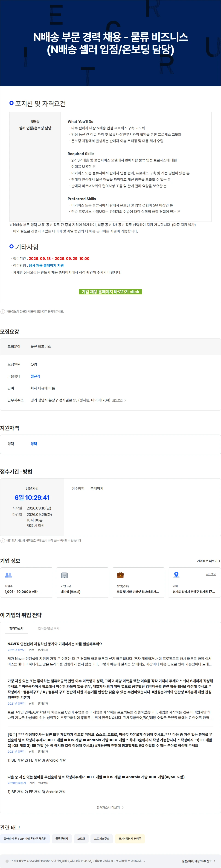Click the 포털 및 기타 인터넷 정보매개 industry card
Viewport: 221px width, 868px height.
pyautogui.click(x=138, y=583)
